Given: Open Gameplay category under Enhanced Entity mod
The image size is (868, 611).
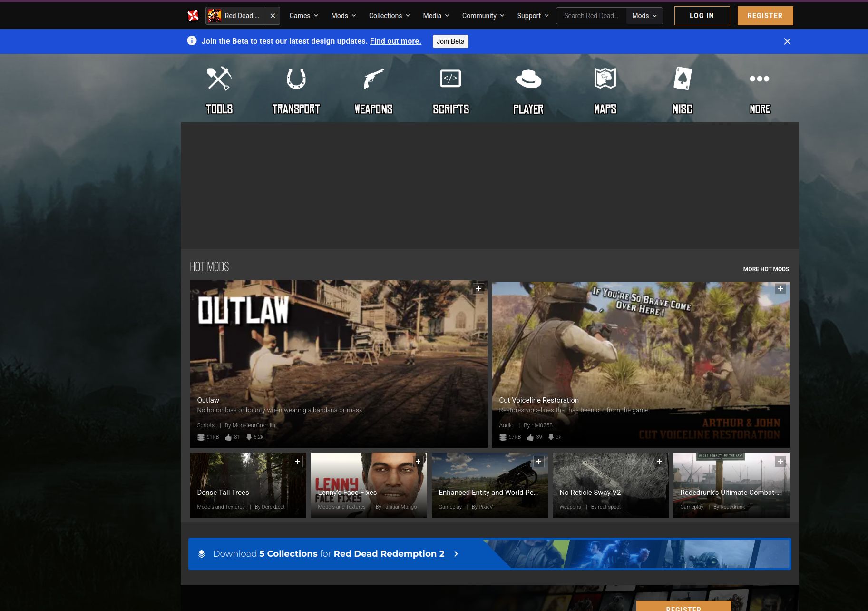Looking at the screenshot, I should pos(450,507).
